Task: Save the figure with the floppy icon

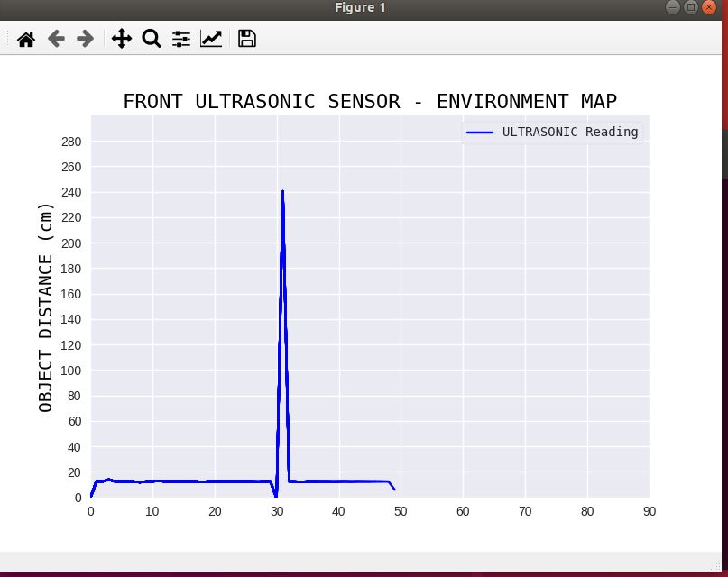Action: (x=247, y=39)
